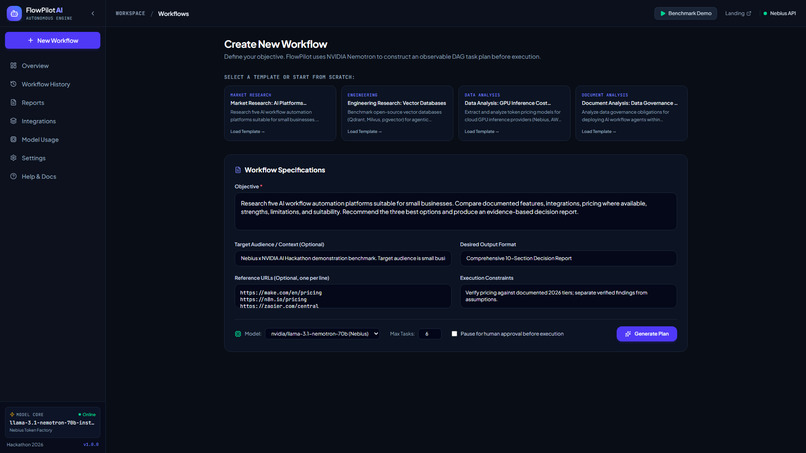Open the Landing link
Screen dimensions: 806x453
coord(738,13)
